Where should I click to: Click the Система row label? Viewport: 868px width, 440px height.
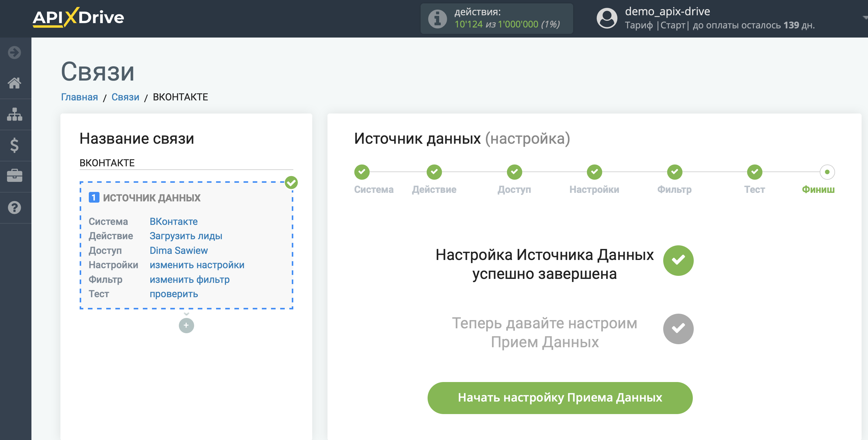(108, 221)
